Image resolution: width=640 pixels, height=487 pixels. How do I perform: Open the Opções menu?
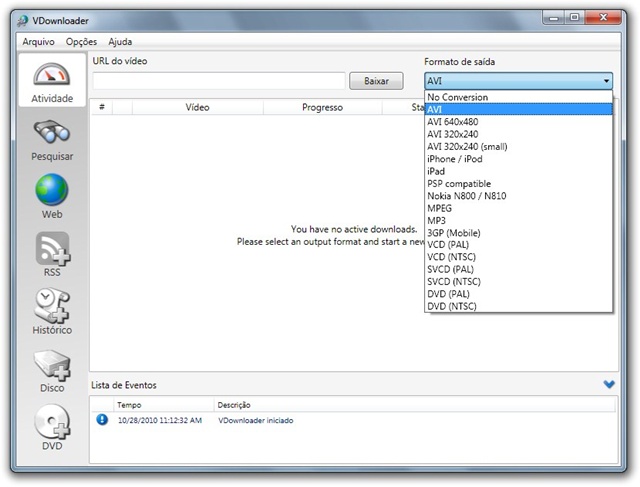[x=81, y=42]
